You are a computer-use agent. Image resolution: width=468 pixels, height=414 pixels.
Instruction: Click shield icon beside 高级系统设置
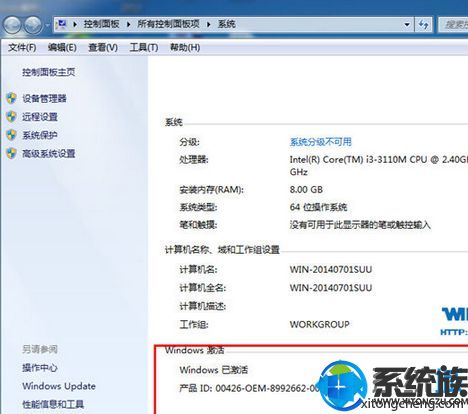(12, 153)
